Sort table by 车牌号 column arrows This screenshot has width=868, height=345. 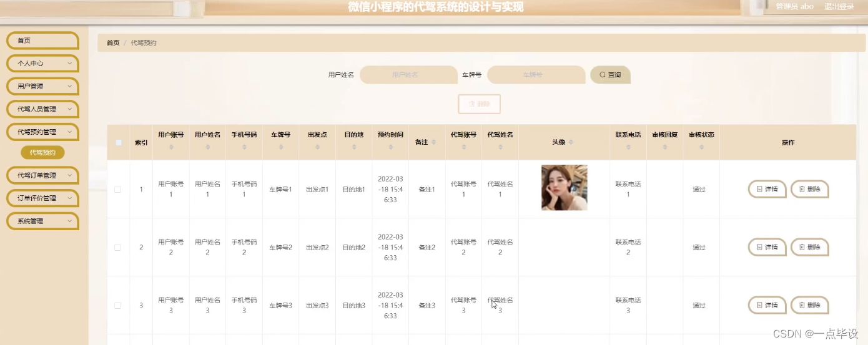point(280,147)
